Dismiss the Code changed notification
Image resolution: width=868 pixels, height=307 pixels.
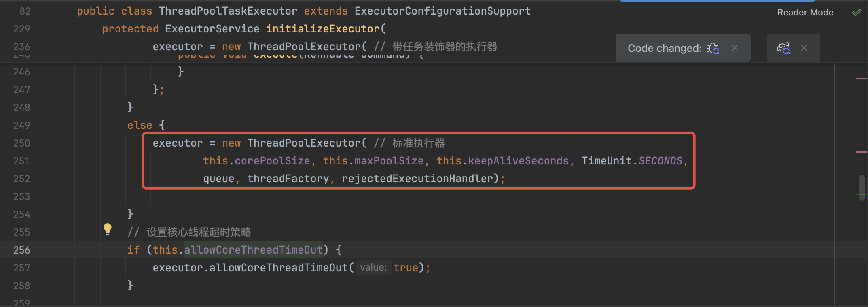click(735, 48)
